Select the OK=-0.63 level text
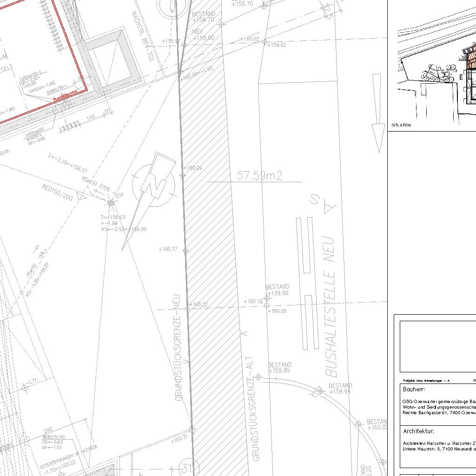Screen dimensions: 476x476 pyautogui.click(x=52, y=442)
